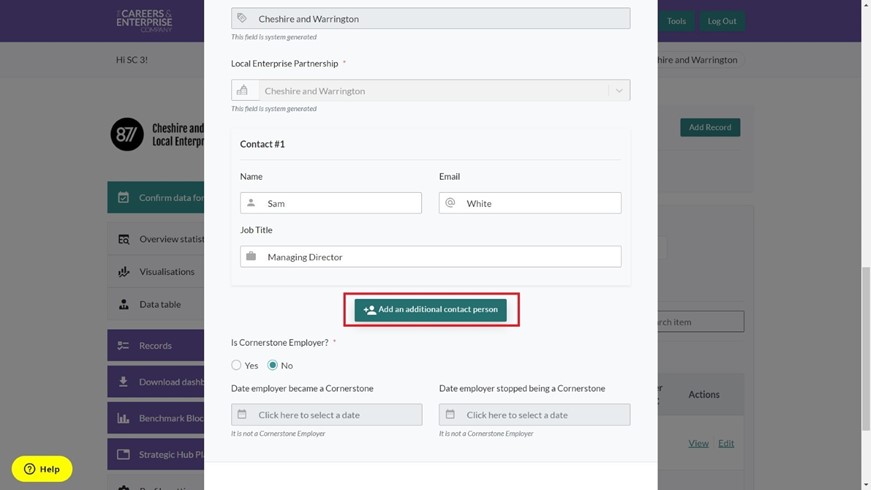The image size is (871, 490).
Task: Open the Tools menu in header
Action: pos(676,21)
